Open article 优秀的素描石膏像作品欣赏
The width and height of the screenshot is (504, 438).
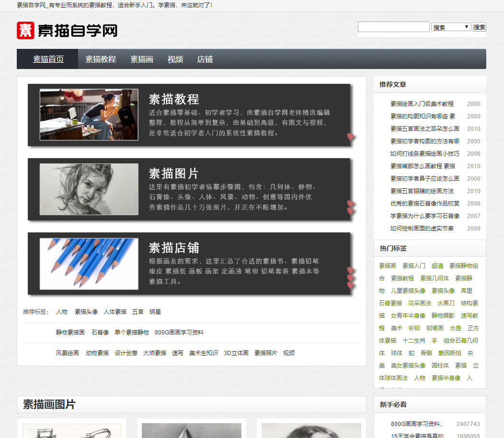(425, 204)
